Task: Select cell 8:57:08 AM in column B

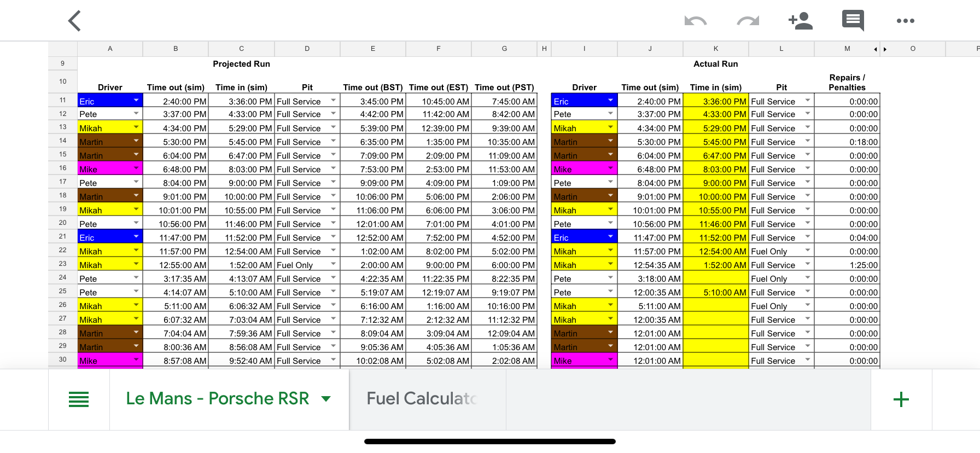Action: coord(176,361)
